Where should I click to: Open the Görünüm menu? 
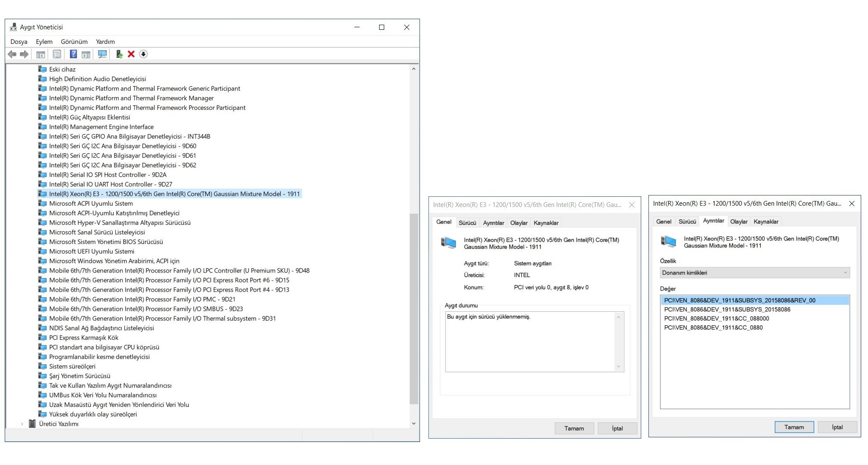pos(74,42)
